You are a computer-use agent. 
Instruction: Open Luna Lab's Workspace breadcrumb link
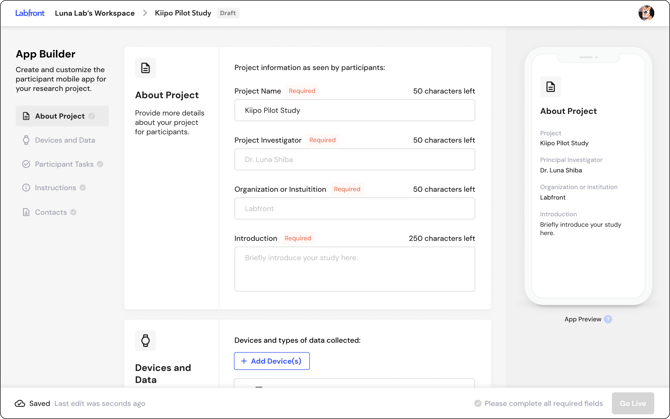(x=95, y=13)
